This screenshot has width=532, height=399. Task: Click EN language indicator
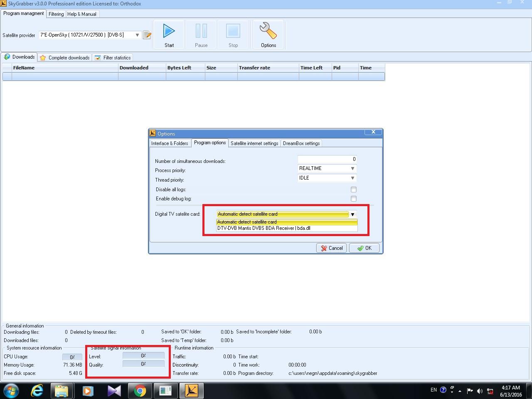pyautogui.click(x=433, y=390)
